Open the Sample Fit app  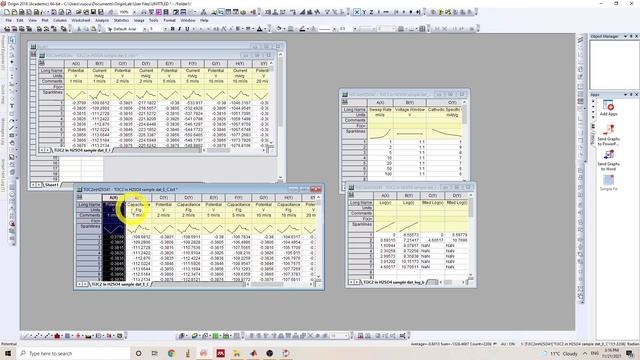(609, 182)
